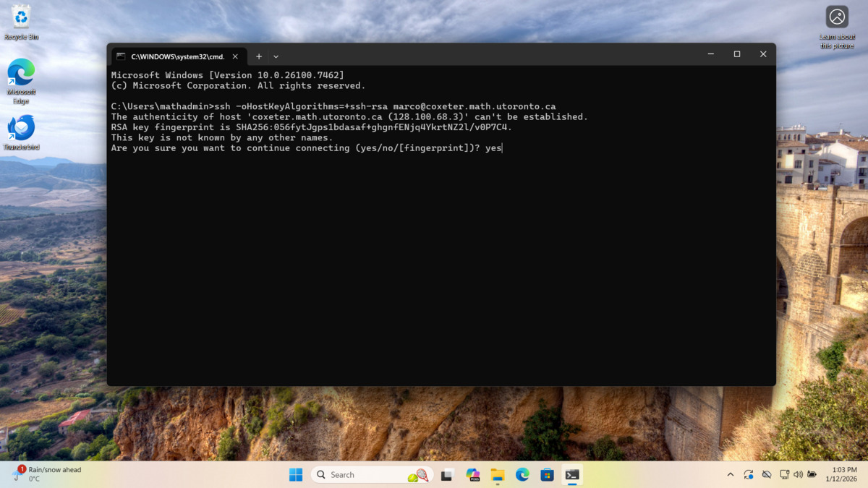Open Copilot from the taskbar

(472, 474)
